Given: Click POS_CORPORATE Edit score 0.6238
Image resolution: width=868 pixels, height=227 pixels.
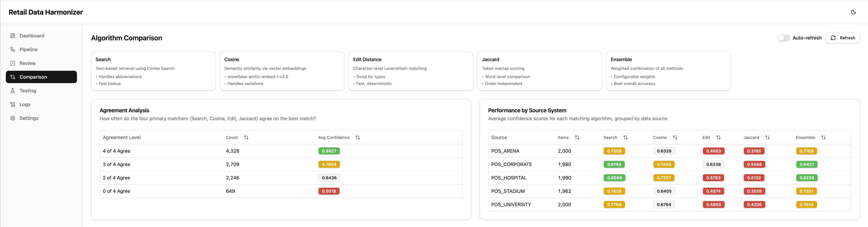Looking at the screenshot, I should 713,164.
